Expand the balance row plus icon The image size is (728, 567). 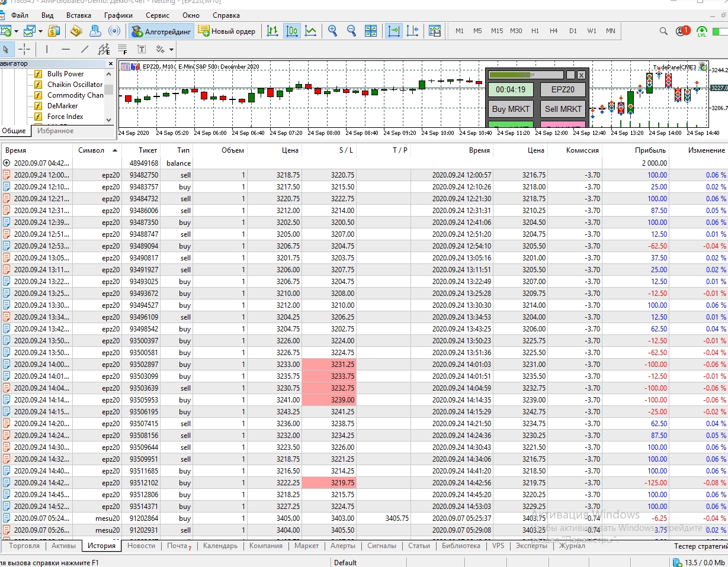[x=7, y=163]
